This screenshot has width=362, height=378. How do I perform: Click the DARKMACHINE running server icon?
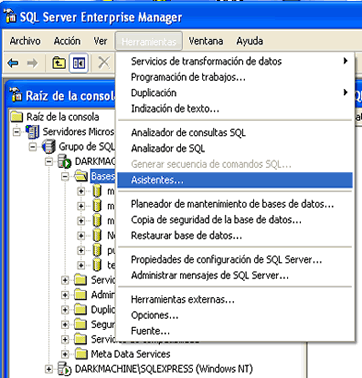65,162
